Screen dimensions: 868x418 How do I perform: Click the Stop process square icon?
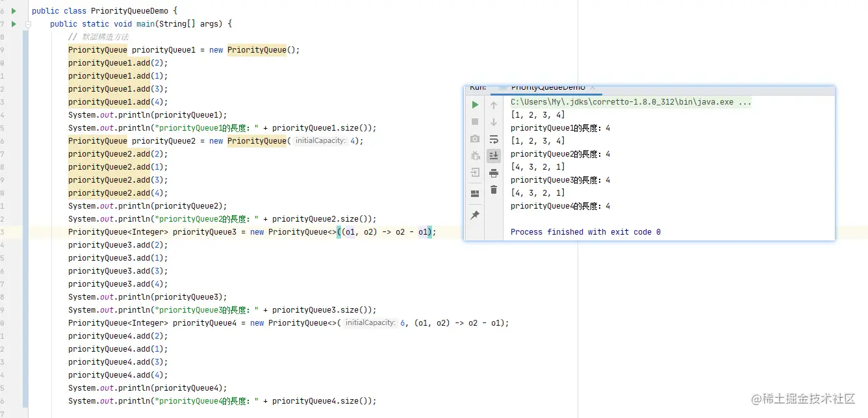click(475, 122)
